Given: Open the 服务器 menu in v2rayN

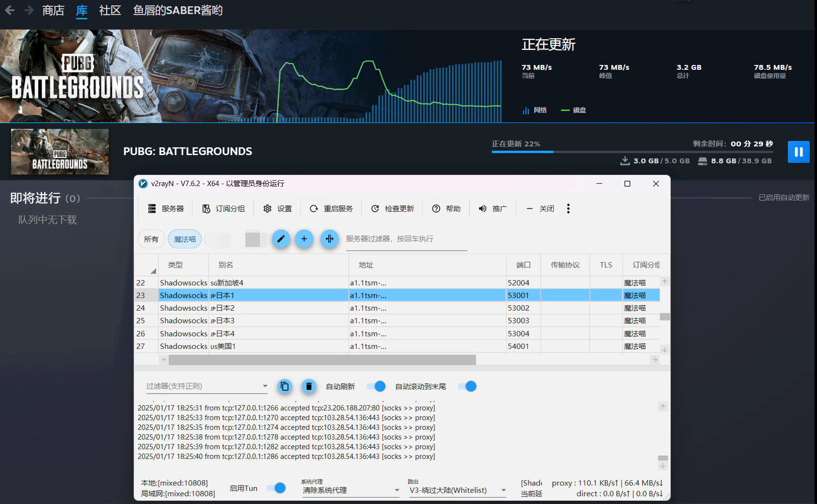Looking at the screenshot, I should (x=166, y=208).
